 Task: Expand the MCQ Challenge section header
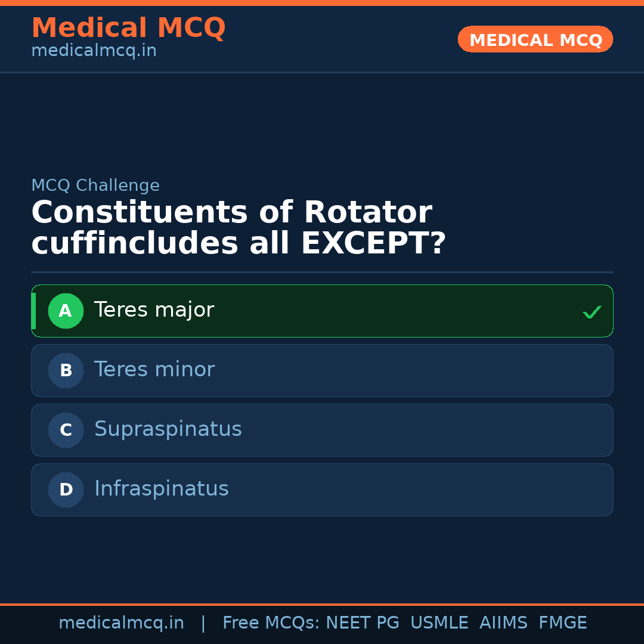coord(95,185)
